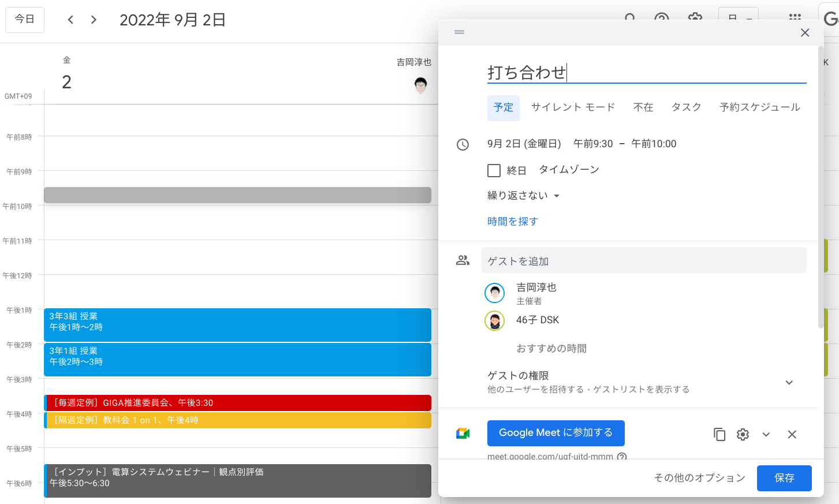The image size is (839, 504).
Task: Change the date 9月 2日 (金曜日)
Action: [524, 144]
